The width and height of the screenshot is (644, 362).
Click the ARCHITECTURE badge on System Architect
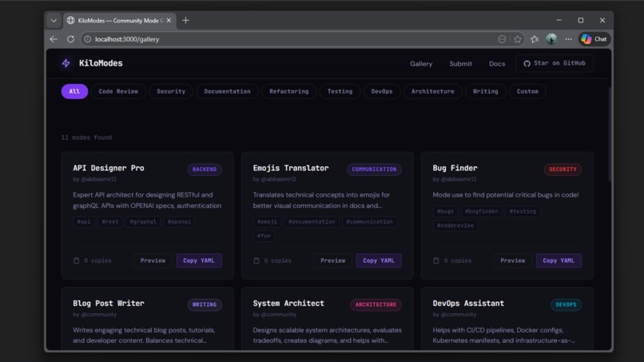pos(376,304)
